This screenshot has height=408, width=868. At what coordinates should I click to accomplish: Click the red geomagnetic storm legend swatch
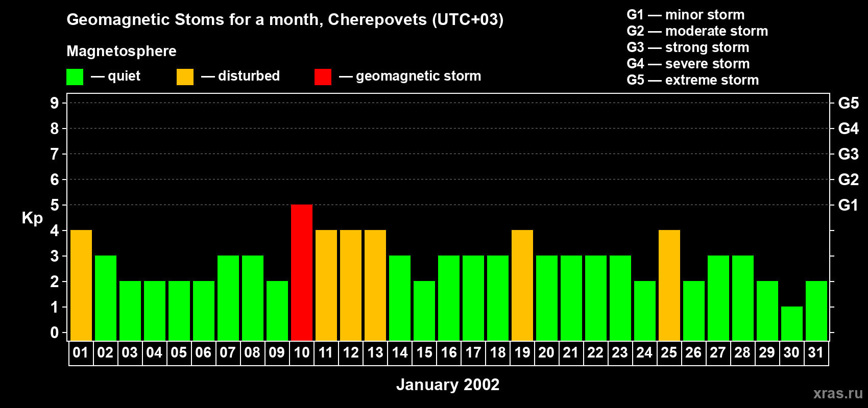click(x=323, y=77)
